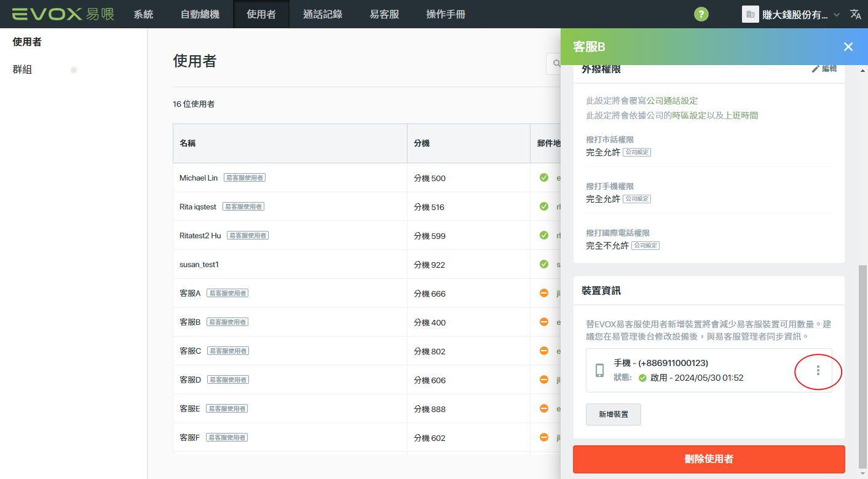The image size is (868, 479).
Task: Click the orange status icon on 客服B row
Action: [544, 322]
